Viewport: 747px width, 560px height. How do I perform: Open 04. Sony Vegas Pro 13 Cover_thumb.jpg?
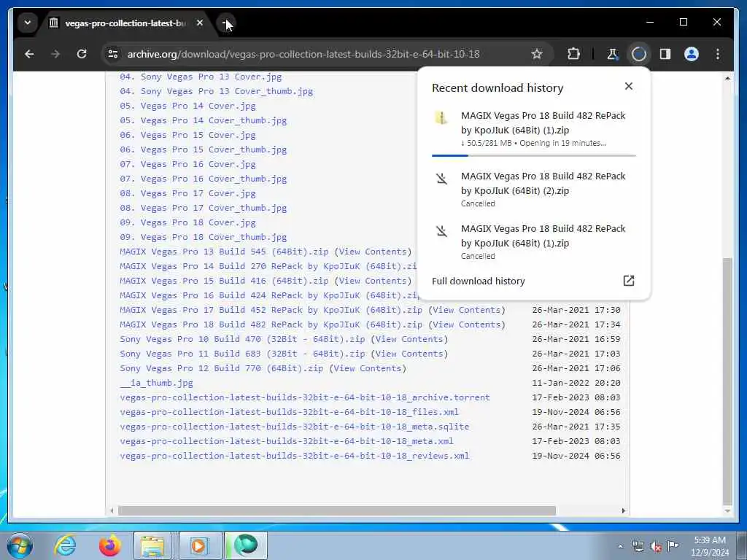tap(216, 91)
